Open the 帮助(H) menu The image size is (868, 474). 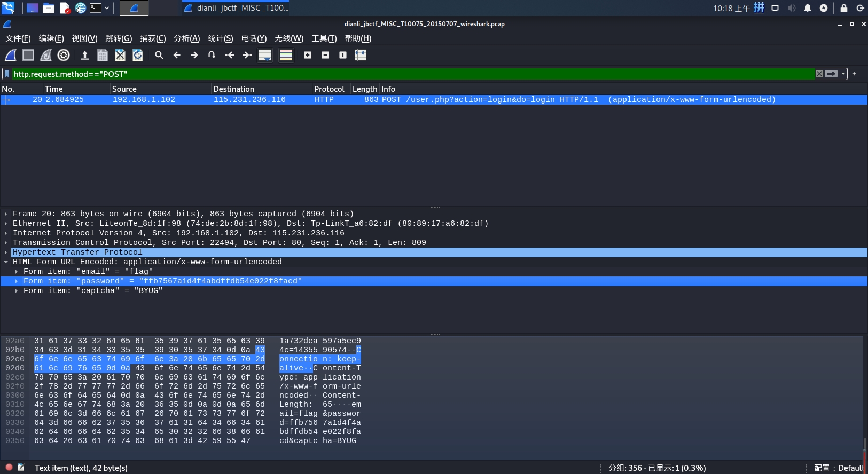[x=358, y=38]
